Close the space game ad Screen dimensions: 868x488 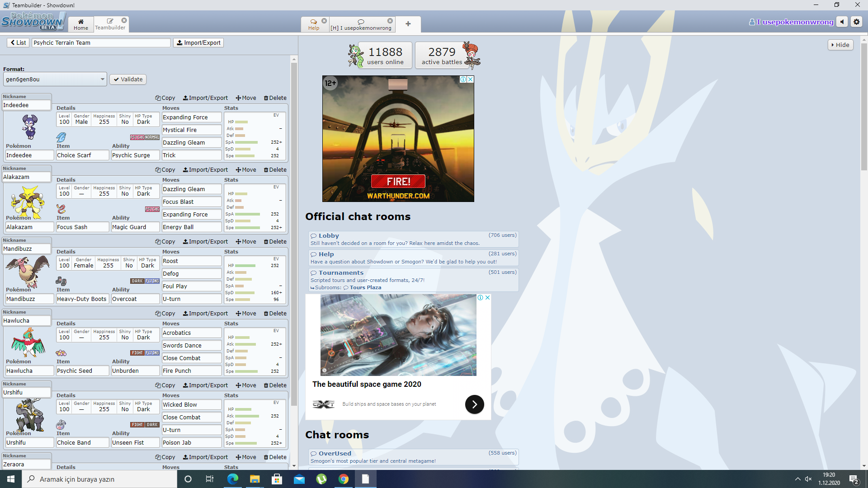click(487, 297)
